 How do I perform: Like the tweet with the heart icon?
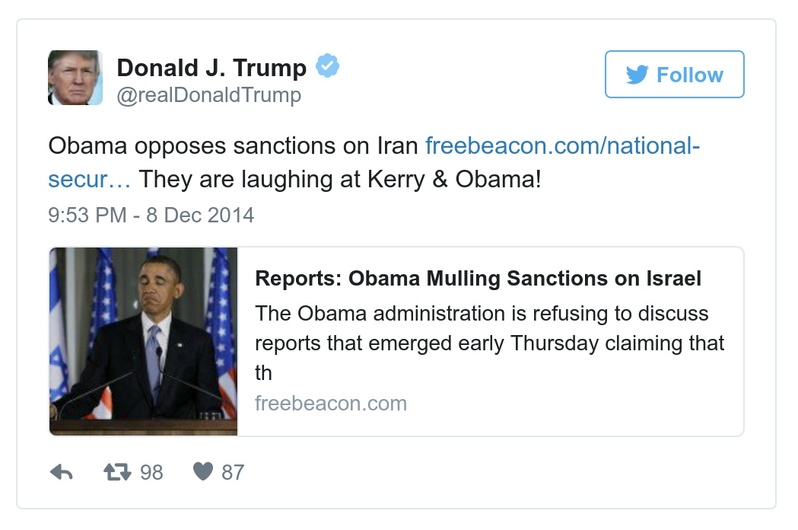pos(203,472)
